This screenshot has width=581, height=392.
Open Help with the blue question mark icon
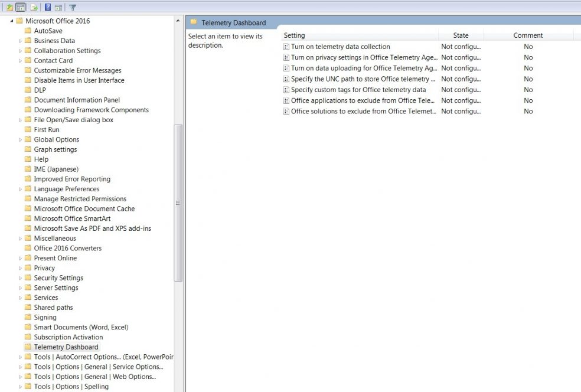pos(48,8)
